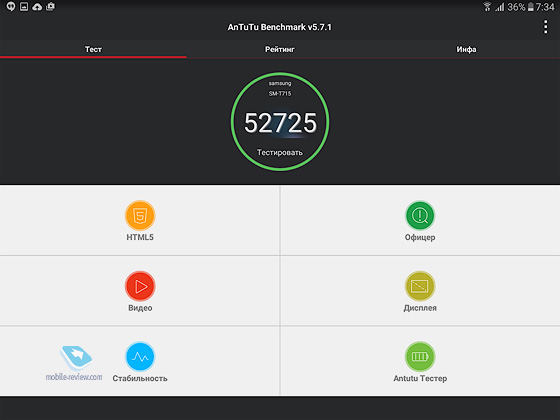Tap the cloud upload notification icon
The width and height of the screenshot is (560, 420).
37,7
